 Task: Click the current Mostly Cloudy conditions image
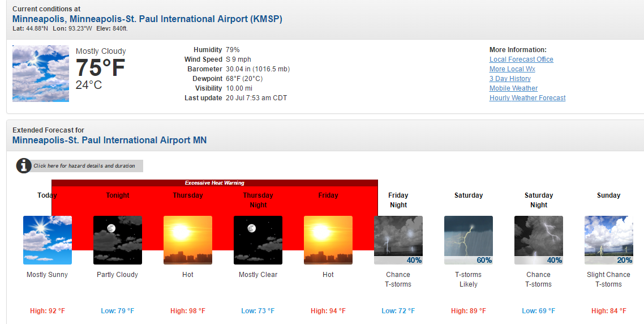pos(41,74)
